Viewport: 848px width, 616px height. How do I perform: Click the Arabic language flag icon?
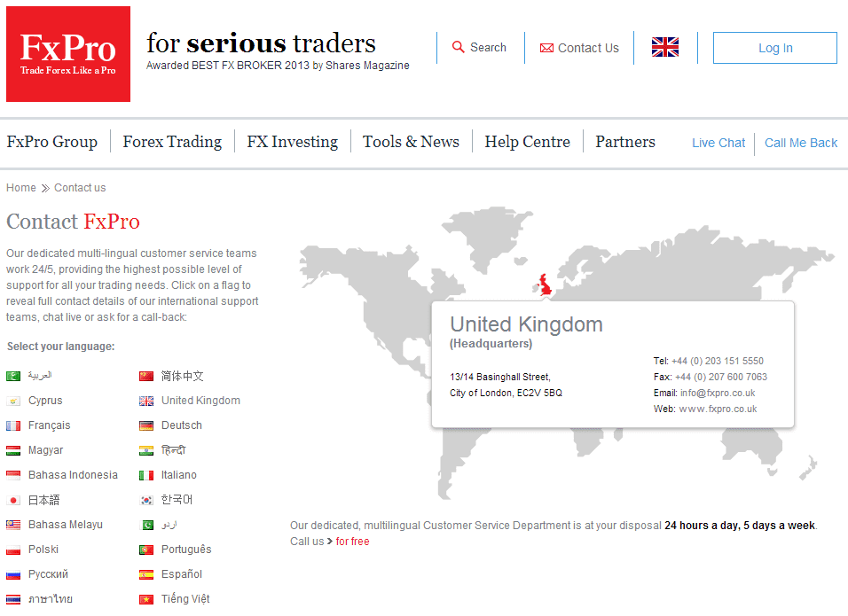click(13, 376)
